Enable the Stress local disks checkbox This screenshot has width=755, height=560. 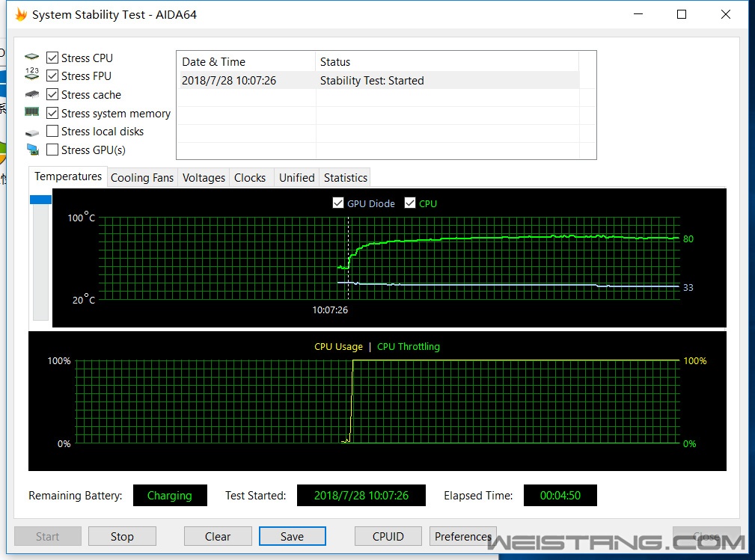coord(52,132)
